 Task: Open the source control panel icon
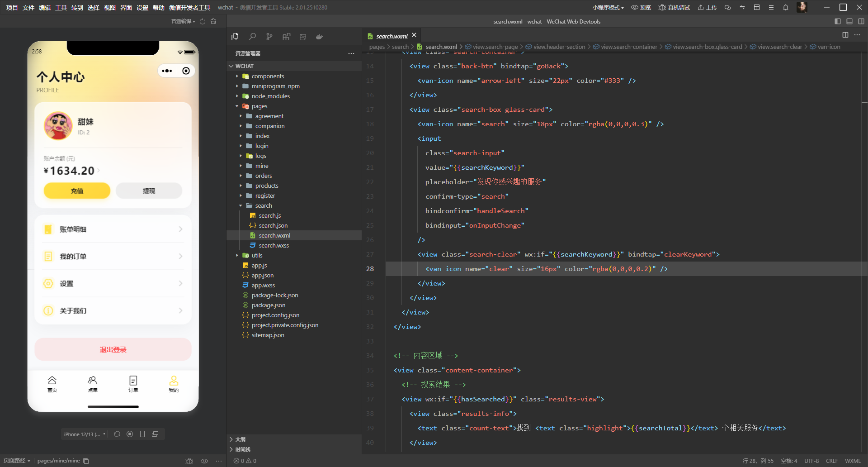[x=269, y=37]
